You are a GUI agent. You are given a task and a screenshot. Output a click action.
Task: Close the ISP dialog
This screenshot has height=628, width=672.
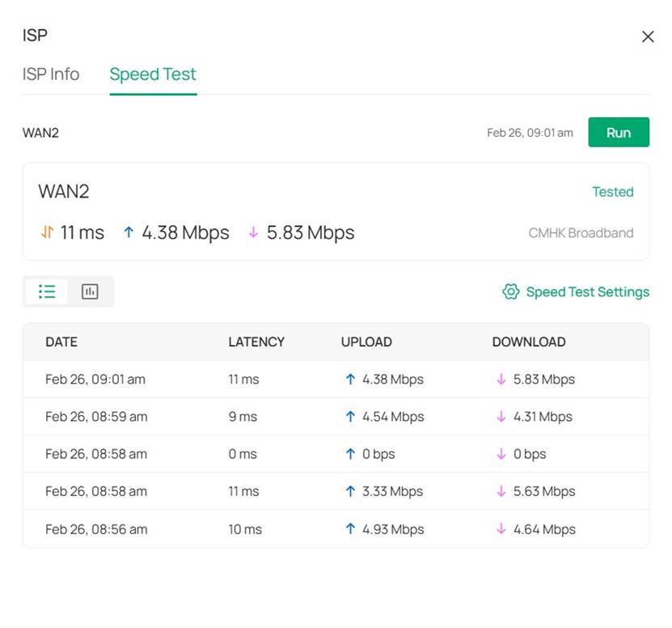pyautogui.click(x=648, y=36)
